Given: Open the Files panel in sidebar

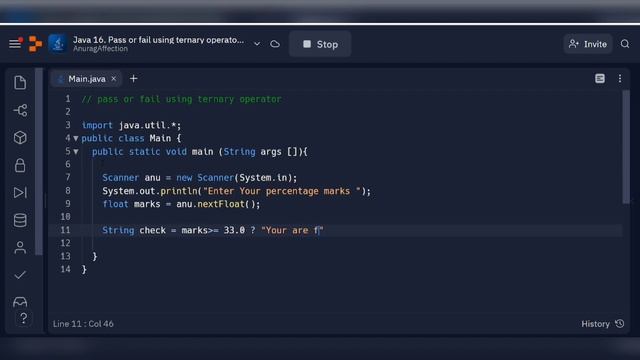Looking at the screenshot, I should (x=20, y=83).
